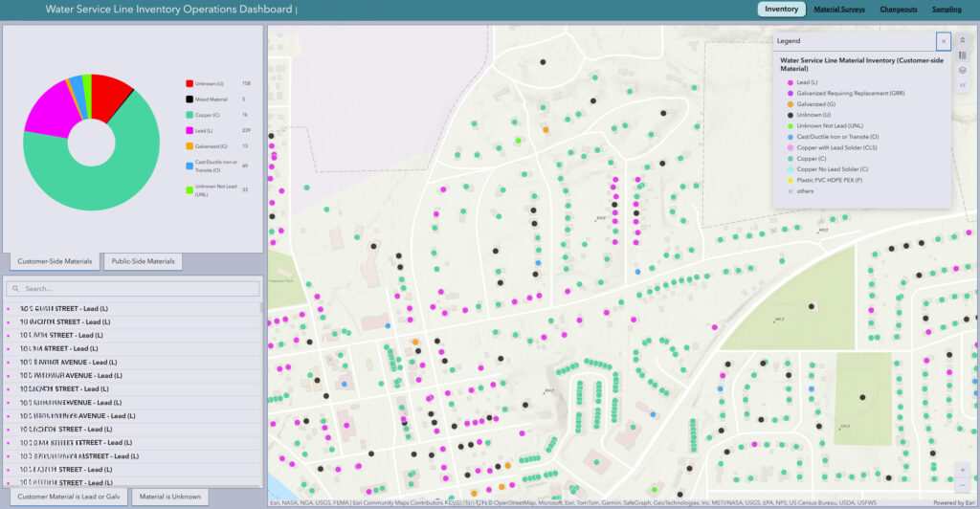The image size is (980, 509).
Task: Close the Legend panel
Action: [x=944, y=41]
